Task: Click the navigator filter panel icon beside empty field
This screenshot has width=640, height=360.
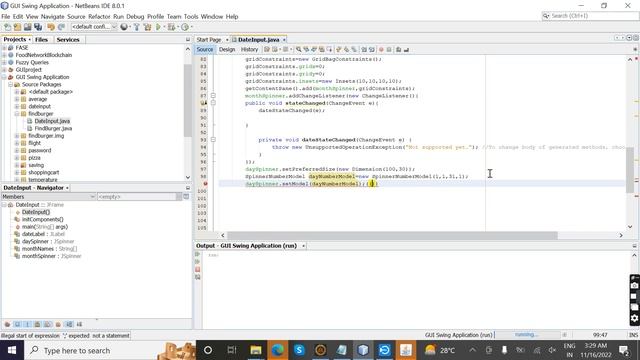Action: (x=186, y=197)
